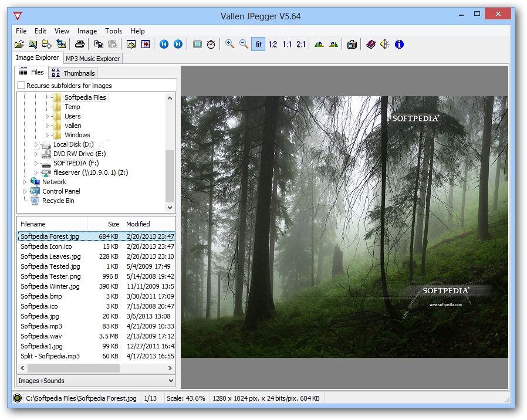Toggle the fit-to-window zoom button
This screenshot has height=420, width=527.
click(258, 45)
